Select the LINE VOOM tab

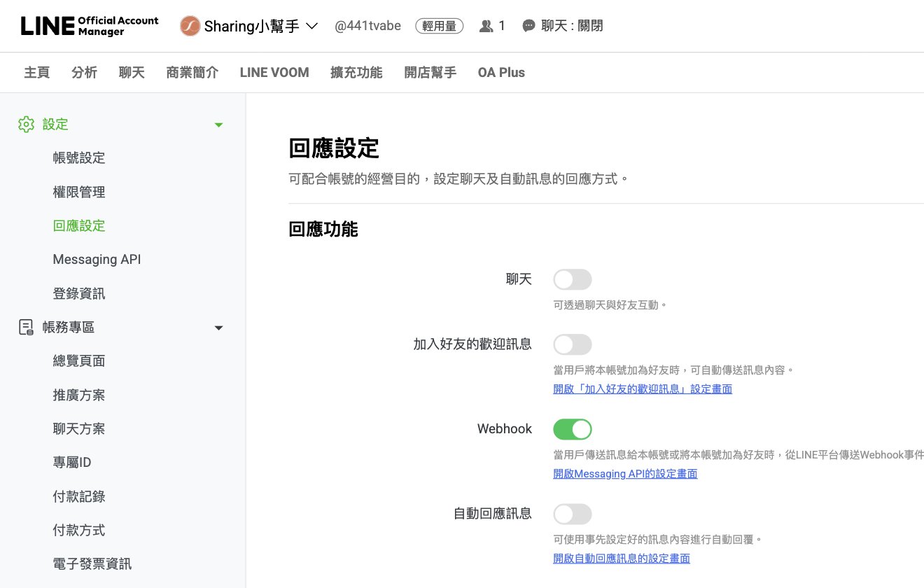click(274, 72)
